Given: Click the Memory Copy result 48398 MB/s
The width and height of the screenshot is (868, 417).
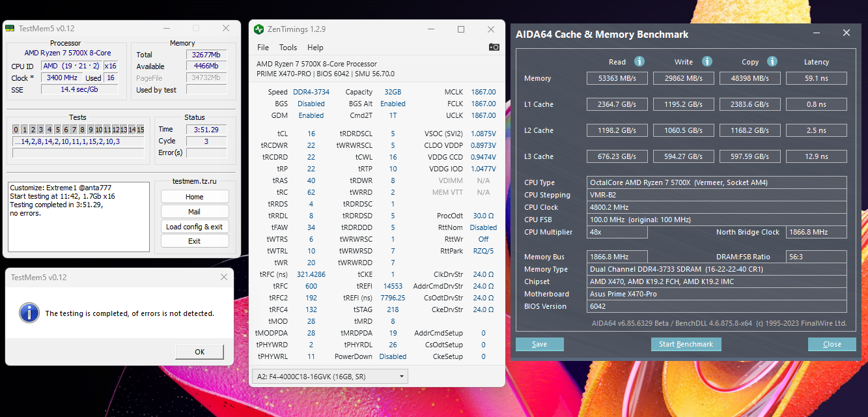Looking at the screenshot, I should tap(750, 78).
